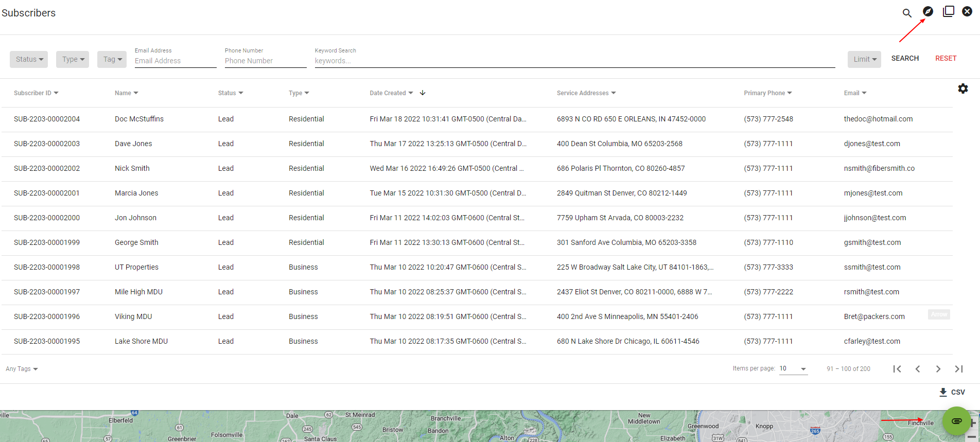This screenshot has height=442, width=980.
Task: Click Bristow label on map
Action: 393,430
